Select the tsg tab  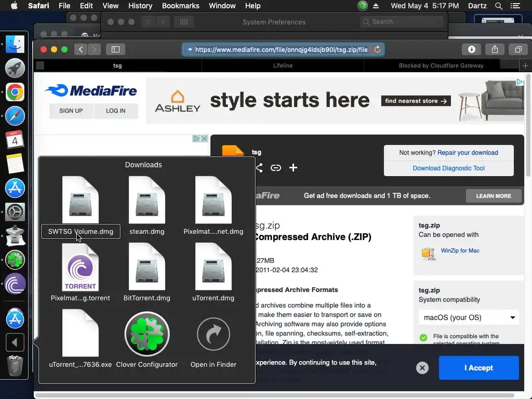coord(117,65)
